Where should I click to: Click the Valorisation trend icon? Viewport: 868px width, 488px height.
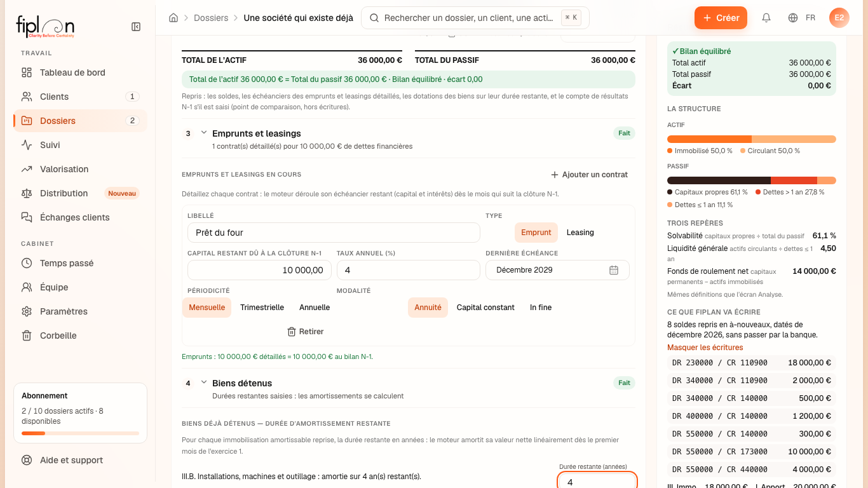click(27, 169)
